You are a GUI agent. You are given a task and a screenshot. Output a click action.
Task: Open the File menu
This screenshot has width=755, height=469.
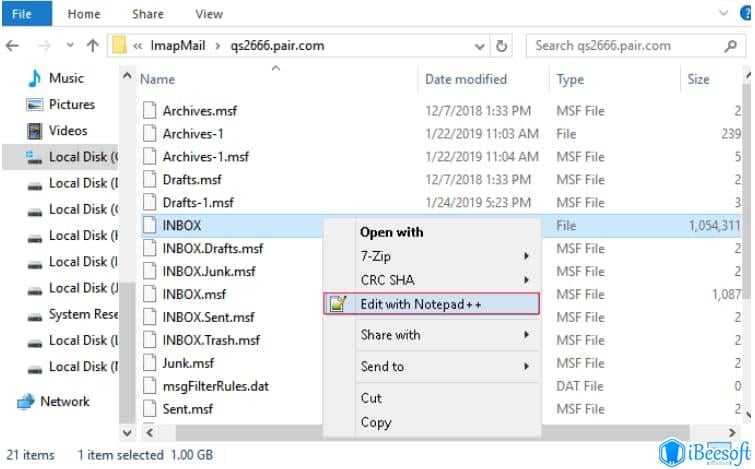click(x=26, y=14)
